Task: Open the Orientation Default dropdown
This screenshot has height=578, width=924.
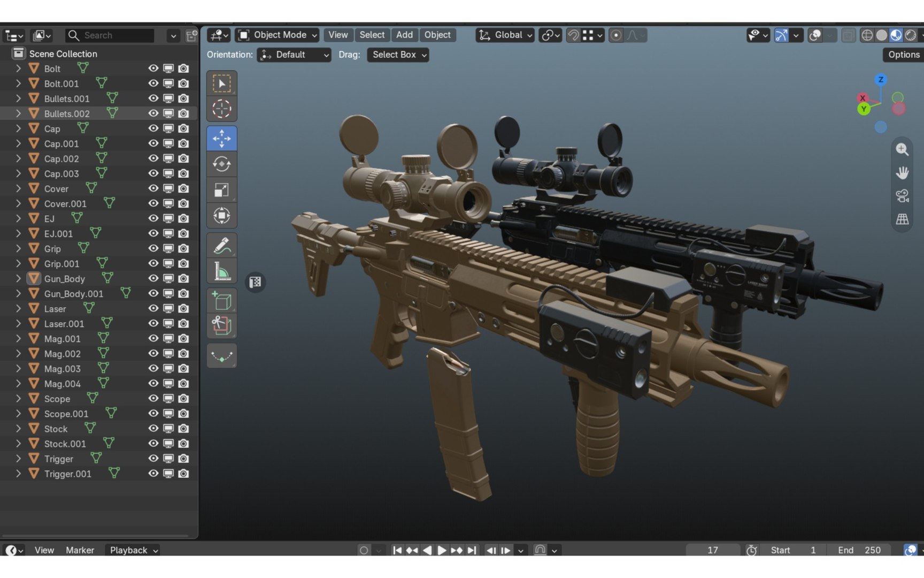Action: coord(294,55)
